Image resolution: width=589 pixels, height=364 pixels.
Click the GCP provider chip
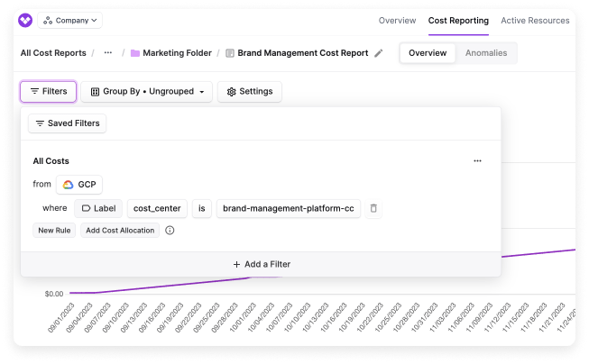coord(79,185)
